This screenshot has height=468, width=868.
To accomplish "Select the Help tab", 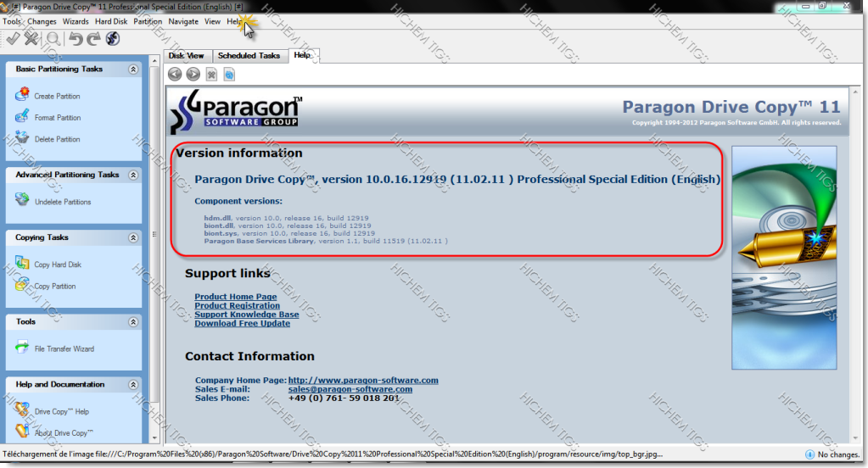I will pyautogui.click(x=303, y=55).
